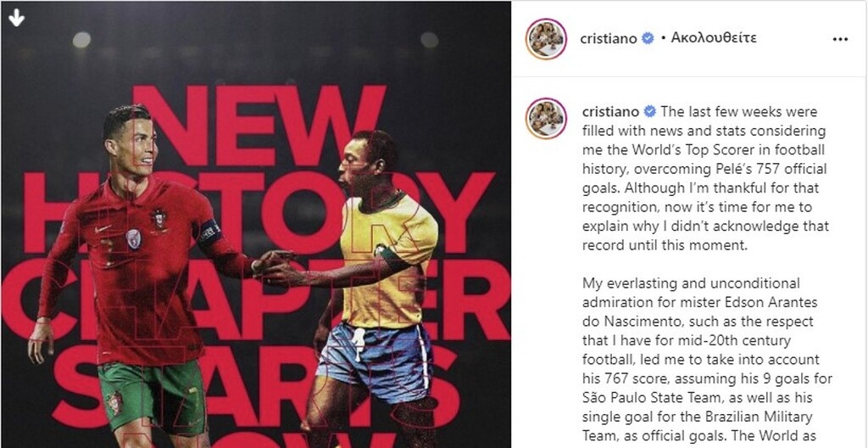The width and height of the screenshot is (868, 448).
Task: Open the cristiano username in header
Action: pyautogui.click(x=609, y=38)
